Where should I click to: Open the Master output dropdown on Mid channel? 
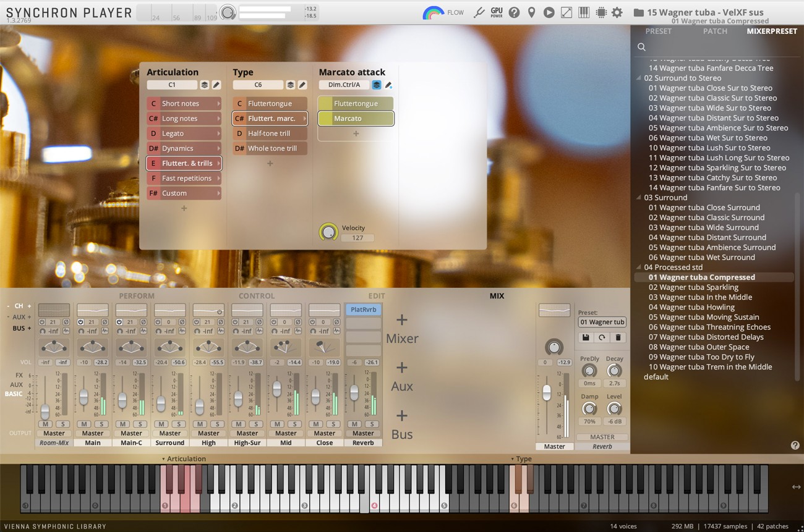click(286, 433)
